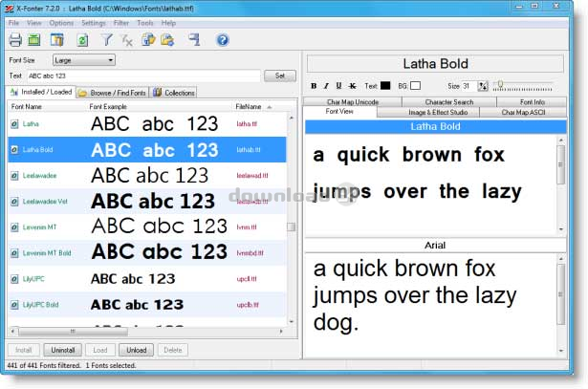Viewport: 588px width, 389px height.
Task: Click the Clear Filter icon
Action: click(x=126, y=40)
